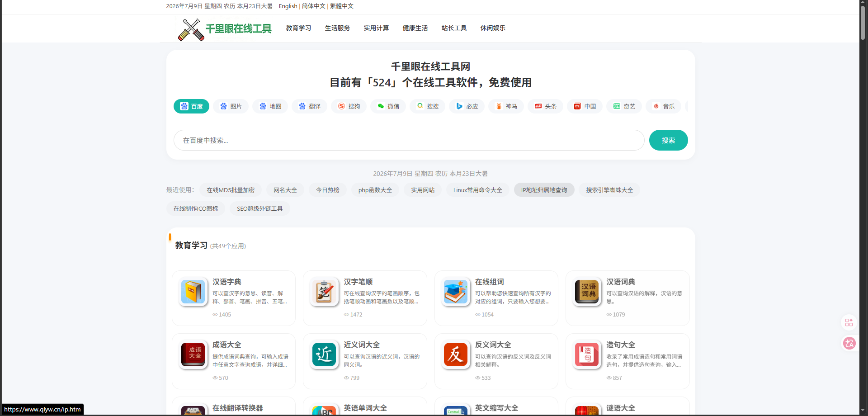Screen dimensions: 868x416
Task: Open the 站长工具 navigation menu
Action: (454, 28)
